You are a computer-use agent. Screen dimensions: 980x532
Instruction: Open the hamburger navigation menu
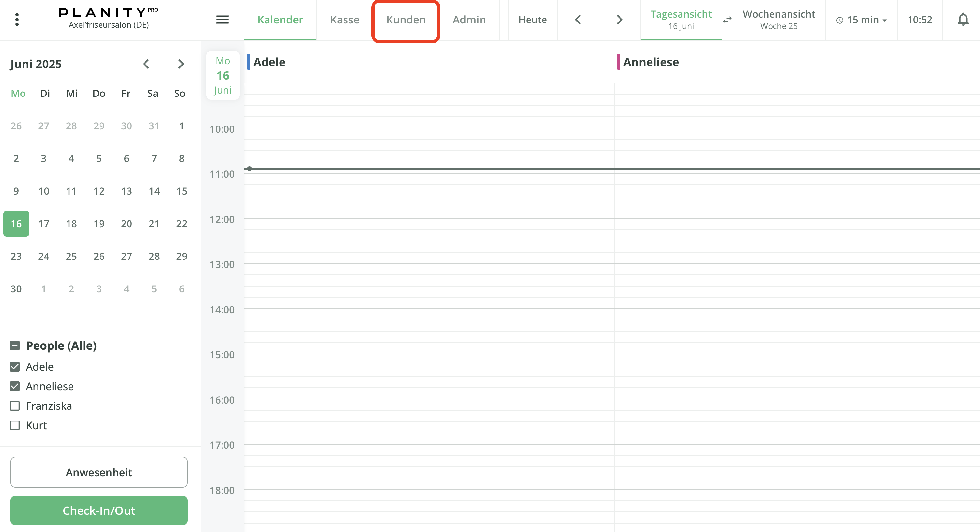(222, 20)
